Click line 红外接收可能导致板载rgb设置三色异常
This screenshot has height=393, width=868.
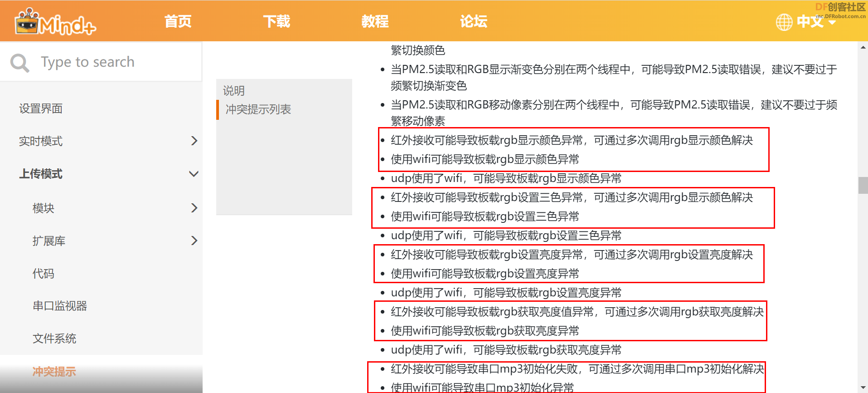pyautogui.click(x=572, y=197)
